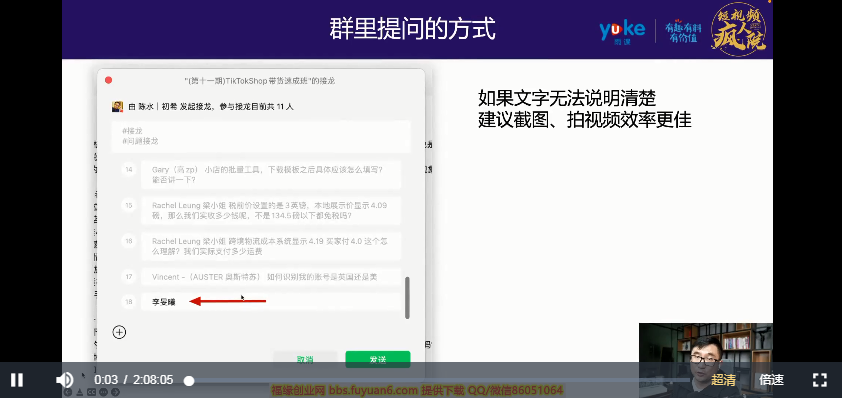Click the 0:03 / 2:08:05 time display
The image size is (842, 399).
point(134,380)
